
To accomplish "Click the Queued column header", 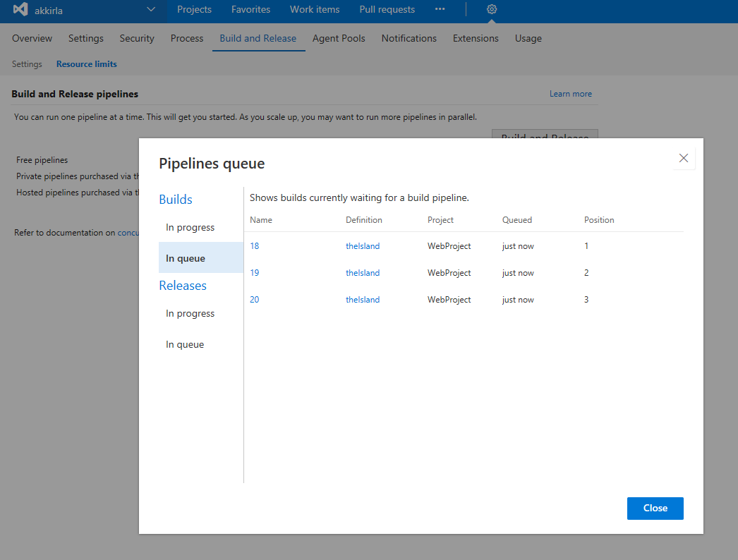I will point(516,220).
